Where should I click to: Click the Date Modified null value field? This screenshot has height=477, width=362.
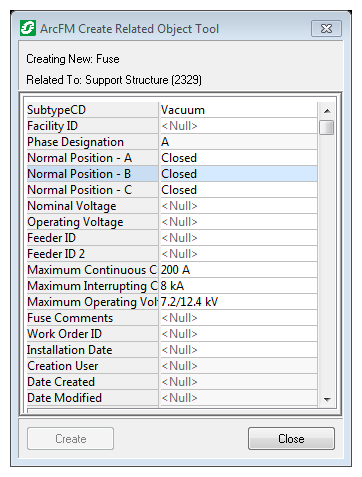pos(239,398)
